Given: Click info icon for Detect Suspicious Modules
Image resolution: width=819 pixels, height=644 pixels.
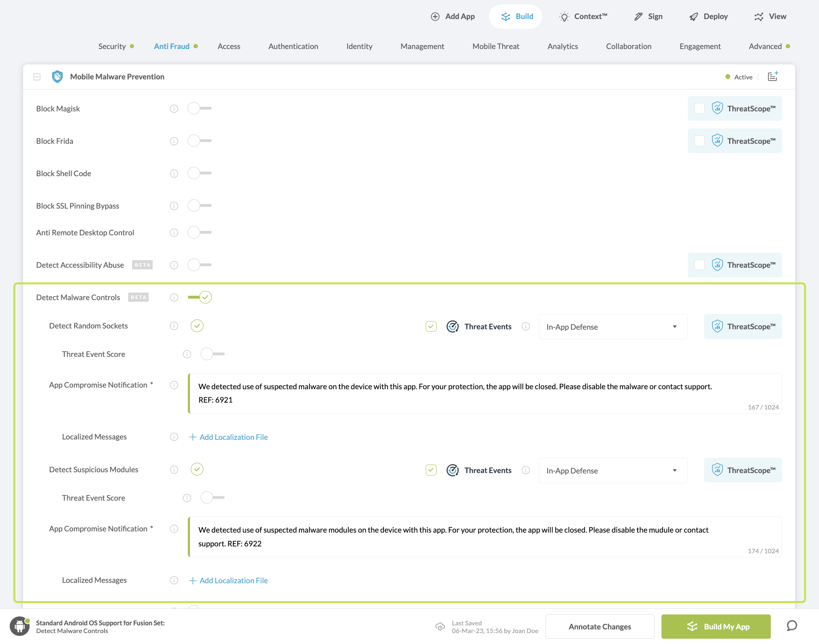Looking at the screenshot, I should tap(174, 470).
